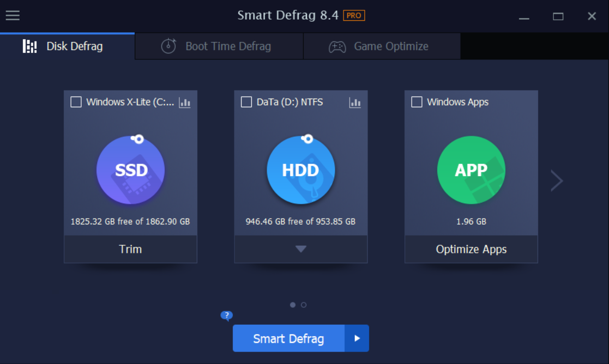The image size is (609, 364).
Task: Click the "Windows Apps" card label
Action: (457, 102)
